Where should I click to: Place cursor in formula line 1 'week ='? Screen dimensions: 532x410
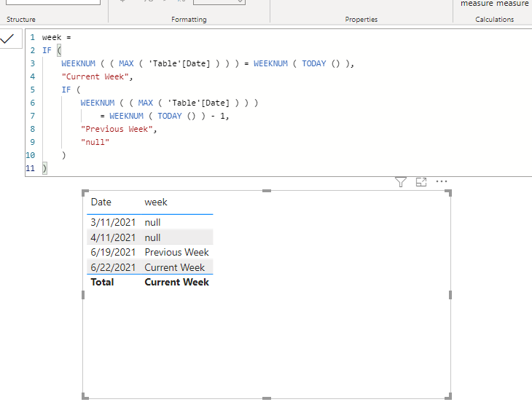56,37
